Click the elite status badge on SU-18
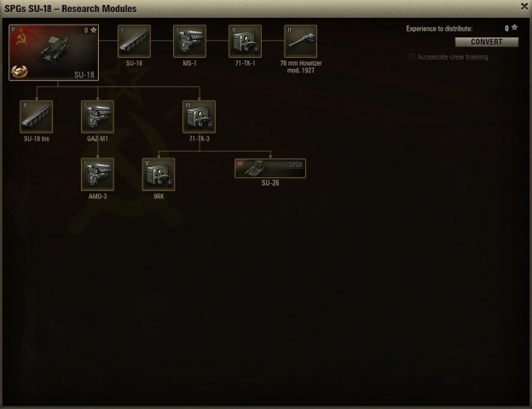This screenshot has height=409, width=532. coord(20,72)
